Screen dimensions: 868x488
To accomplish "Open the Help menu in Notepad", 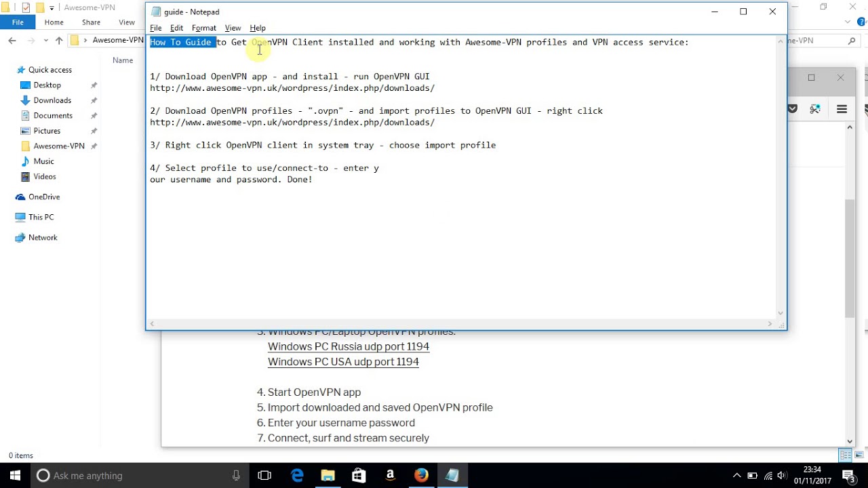I will point(258,28).
